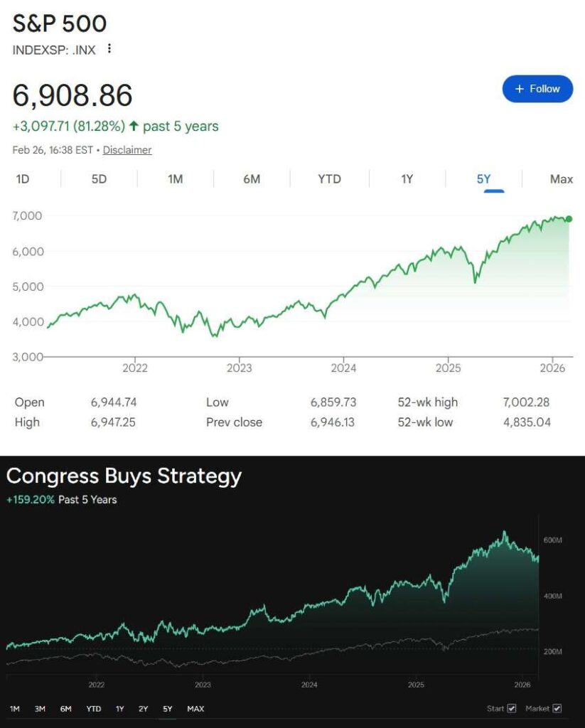Set Congress strategy chart to 3M

pyautogui.click(x=41, y=709)
